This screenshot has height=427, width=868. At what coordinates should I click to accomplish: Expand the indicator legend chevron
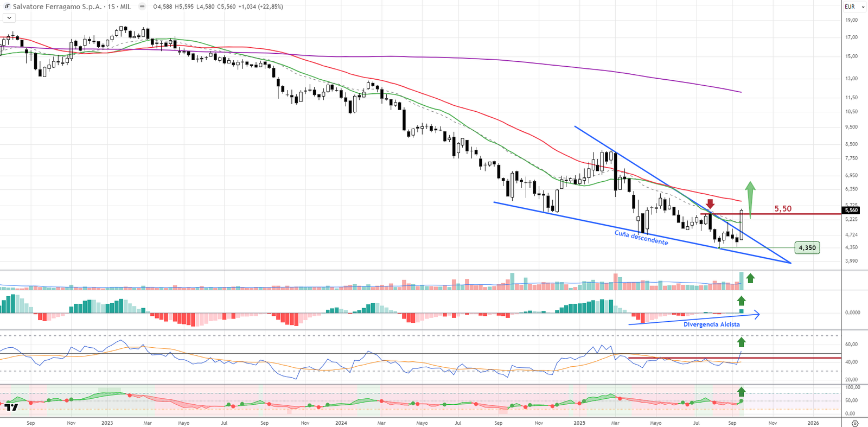9,18
